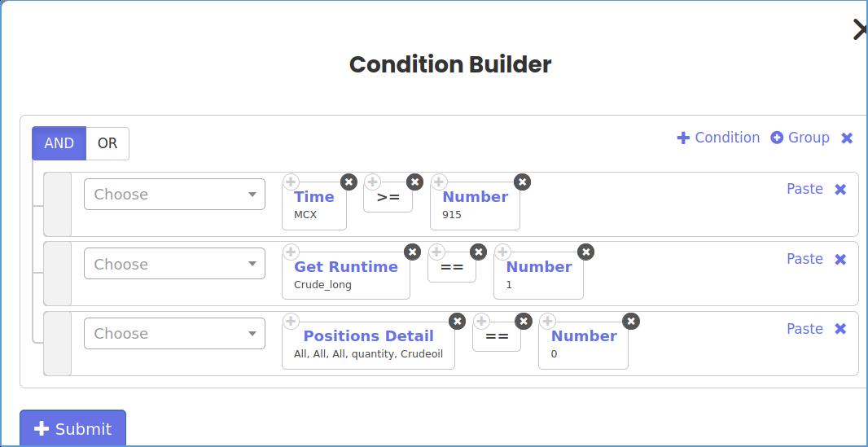Open Choose dropdown in Get Runtime row
The width and height of the screenshot is (868, 447).
pos(174,264)
